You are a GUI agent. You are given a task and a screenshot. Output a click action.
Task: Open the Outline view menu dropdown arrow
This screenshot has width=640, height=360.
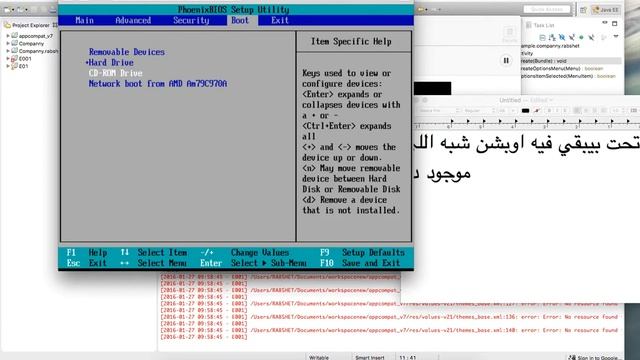[616, 37]
